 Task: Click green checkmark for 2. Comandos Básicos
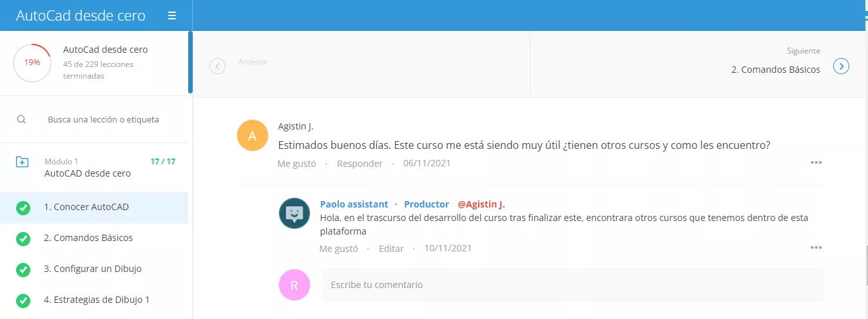pos(23,238)
